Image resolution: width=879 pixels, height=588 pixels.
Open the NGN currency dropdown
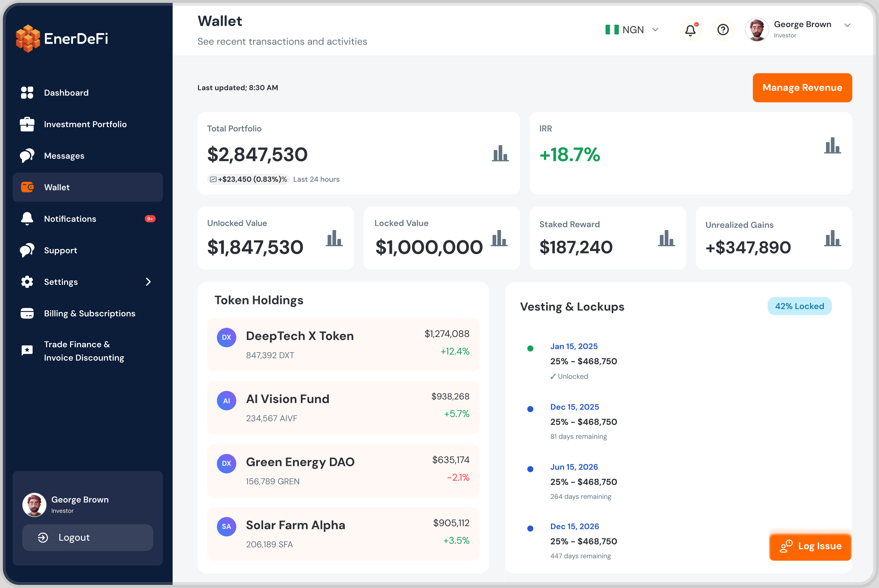coord(632,30)
